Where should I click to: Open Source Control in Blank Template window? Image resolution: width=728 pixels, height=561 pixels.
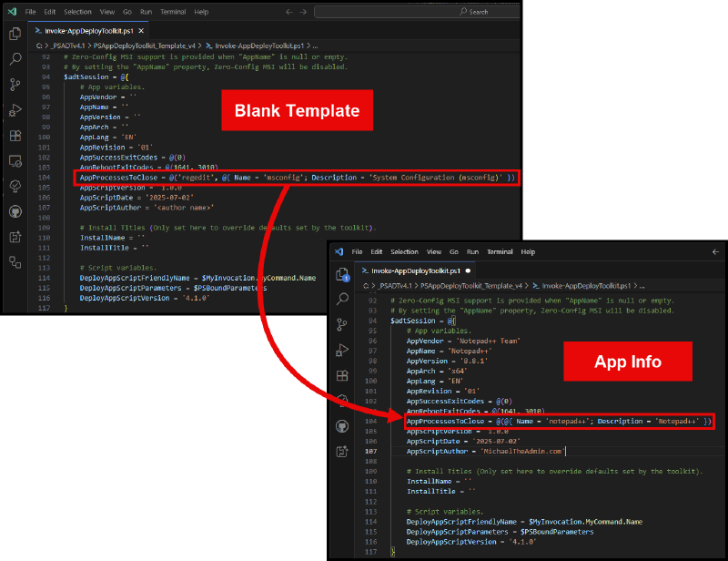tap(15, 85)
